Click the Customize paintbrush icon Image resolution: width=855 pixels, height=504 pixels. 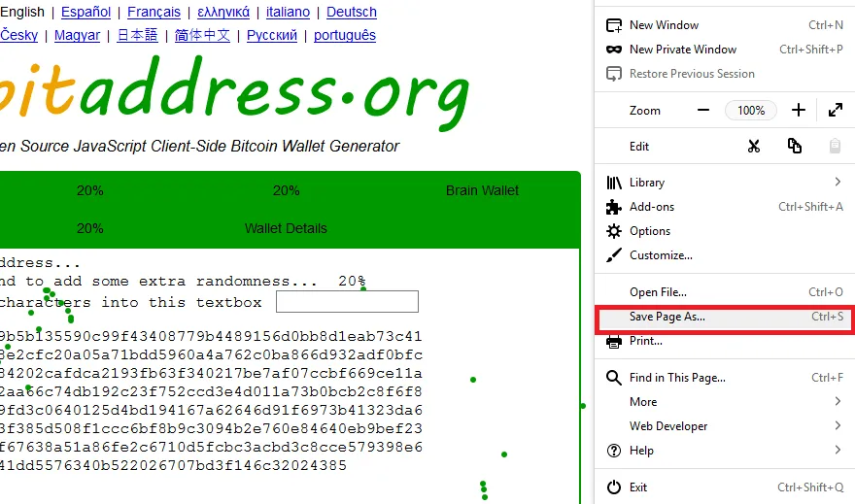(614, 255)
